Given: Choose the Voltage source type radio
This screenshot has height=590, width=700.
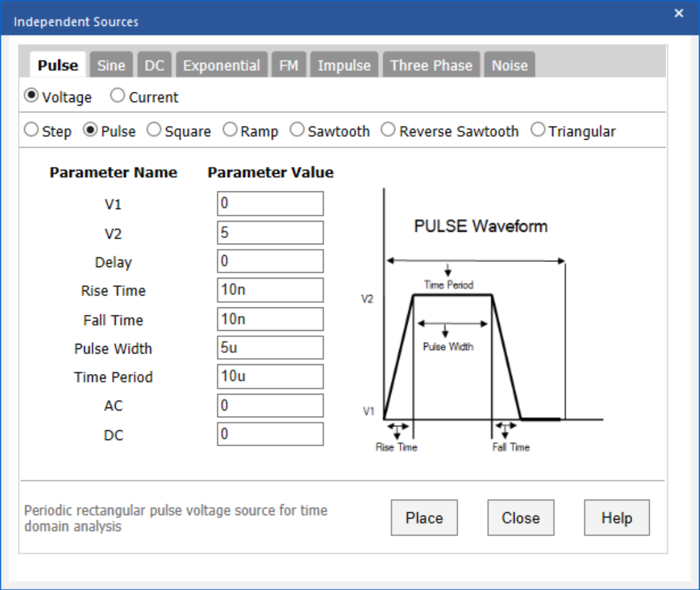Looking at the screenshot, I should pos(31,96).
